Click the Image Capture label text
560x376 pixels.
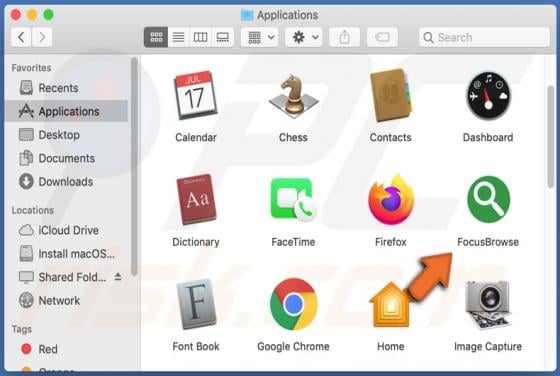pyautogui.click(x=488, y=347)
